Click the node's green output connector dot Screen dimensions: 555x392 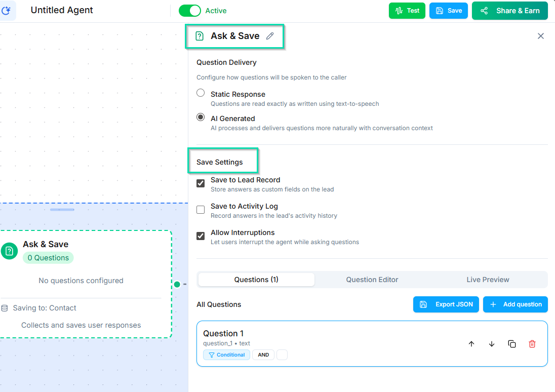click(x=177, y=285)
